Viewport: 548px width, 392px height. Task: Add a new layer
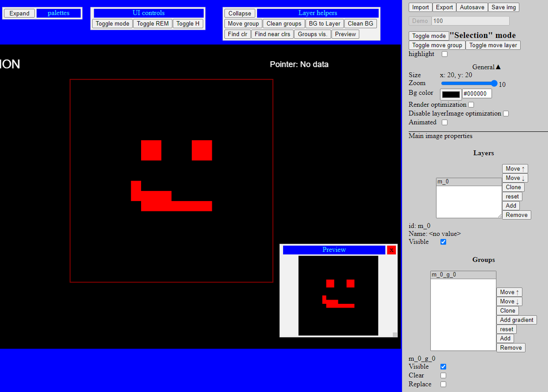511,206
